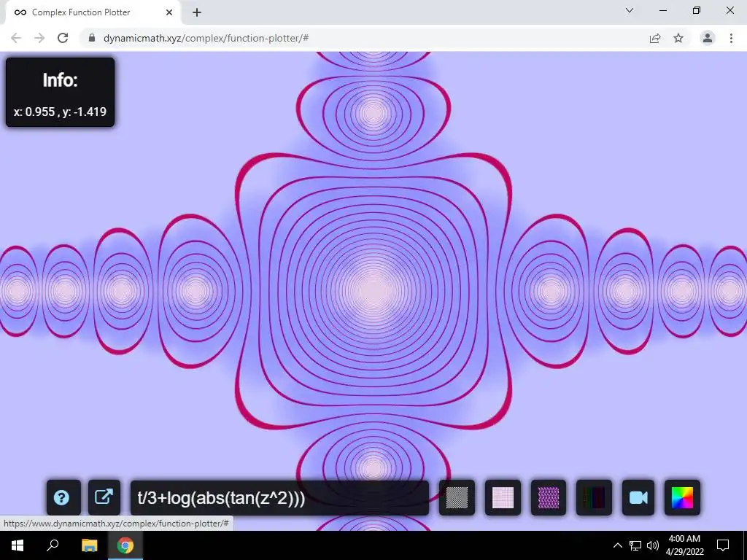Select the dark vertical stripes texture thumbnail

pos(594,497)
